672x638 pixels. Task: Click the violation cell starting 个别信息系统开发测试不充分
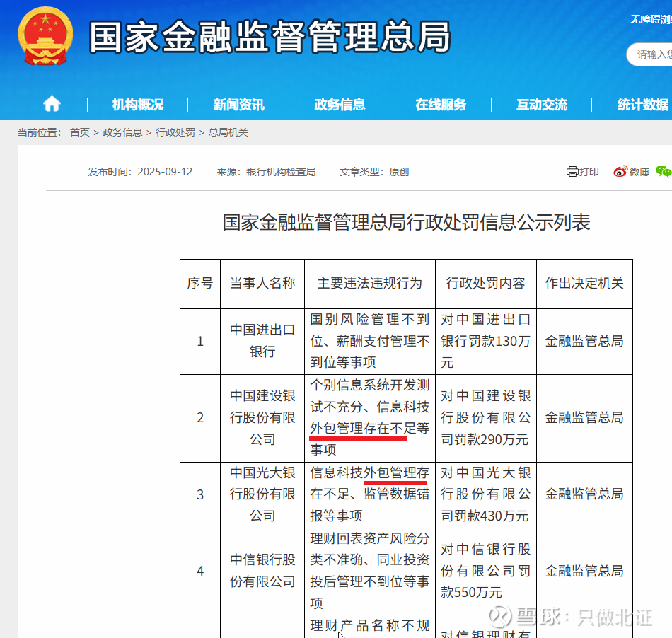point(370,418)
